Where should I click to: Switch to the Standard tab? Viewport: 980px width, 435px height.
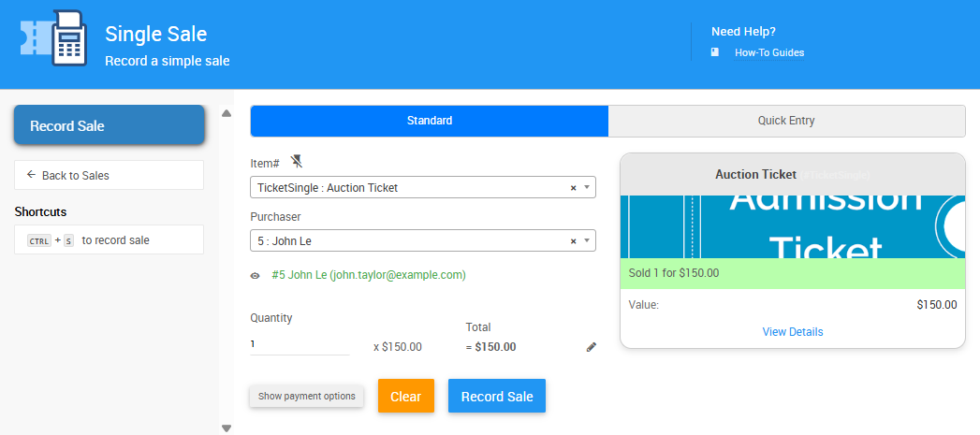click(x=430, y=121)
